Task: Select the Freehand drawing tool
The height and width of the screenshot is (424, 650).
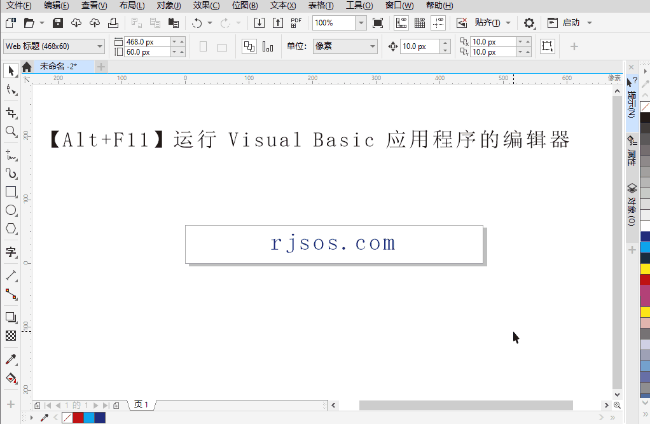Action: pyautogui.click(x=11, y=155)
